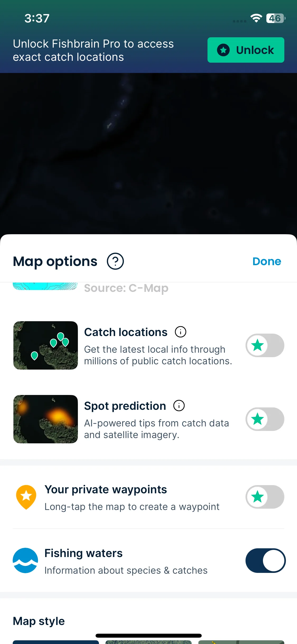Image resolution: width=297 pixels, height=644 pixels.
Task: Toggle the Catch locations switch
Action: point(265,345)
